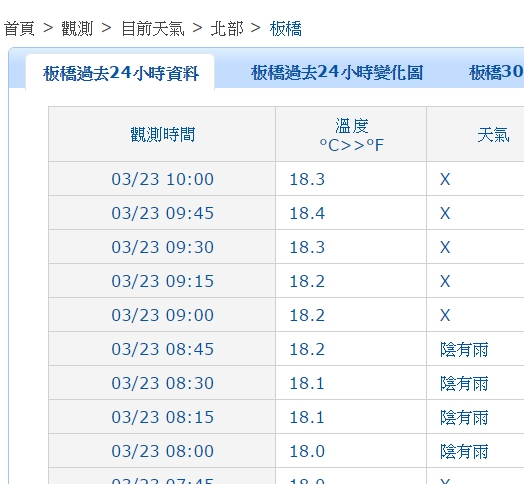Viewport: 524px width, 484px height.
Task: Select the 03/23 09:00 time cell
Action: pos(162,315)
